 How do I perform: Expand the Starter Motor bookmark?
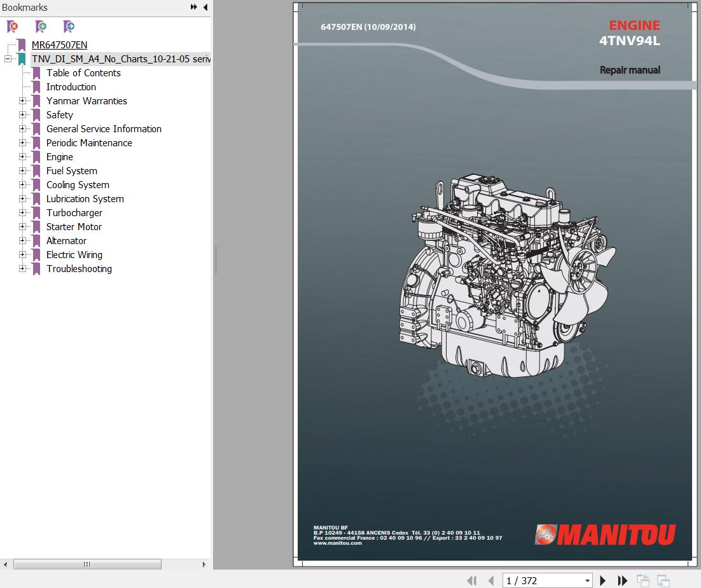[22, 226]
